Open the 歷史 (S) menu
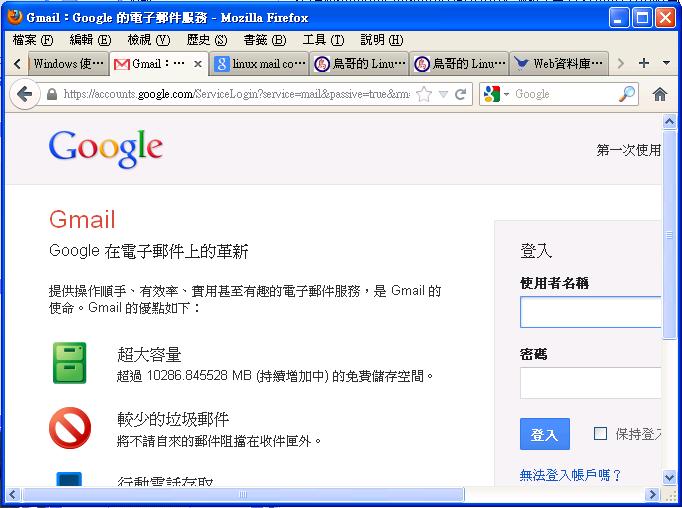The height and width of the screenshot is (508, 682). pos(207,40)
